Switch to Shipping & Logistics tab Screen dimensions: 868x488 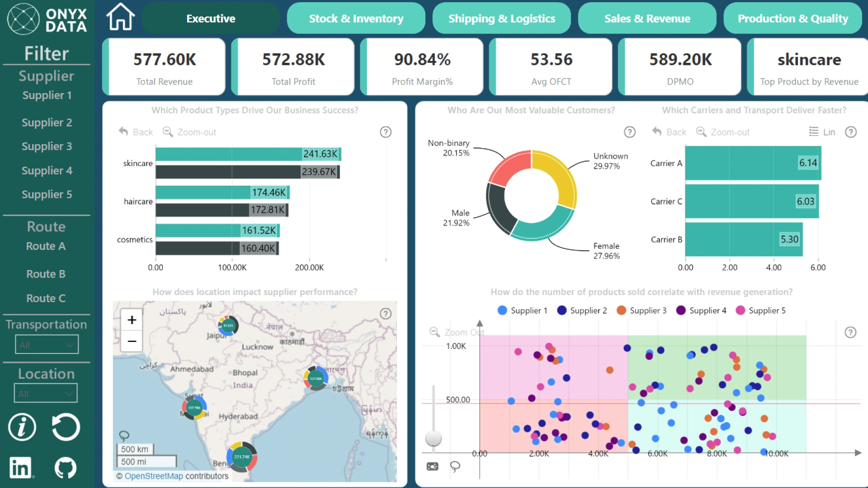click(502, 18)
